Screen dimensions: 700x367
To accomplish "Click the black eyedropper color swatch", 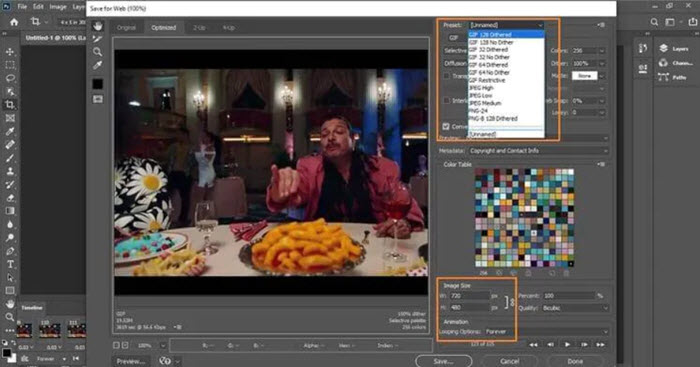I will tap(98, 84).
